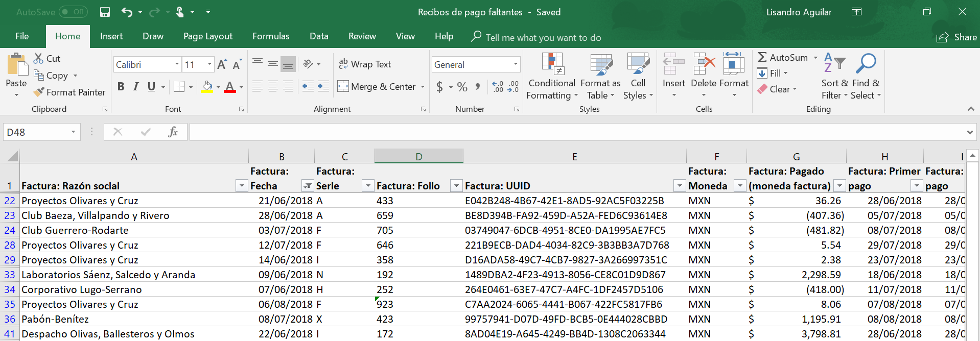The image size is (980, 341).
Task: Open the Page Layout tab
Action: [x=207, y=36]
